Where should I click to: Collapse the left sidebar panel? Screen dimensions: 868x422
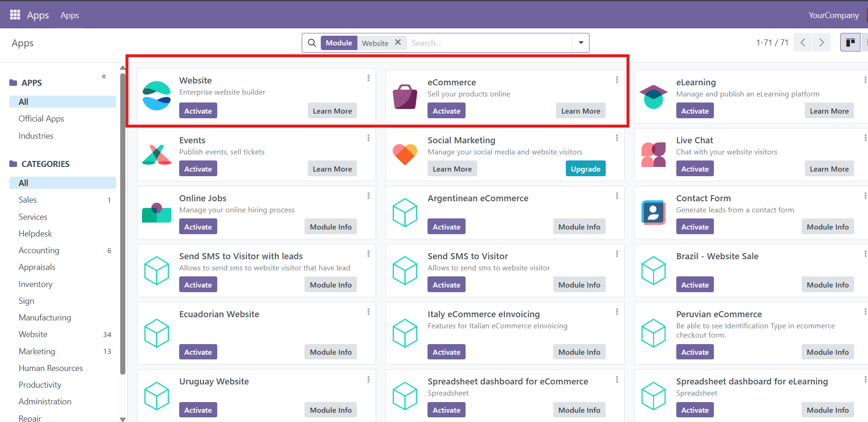tap(104, 76)
